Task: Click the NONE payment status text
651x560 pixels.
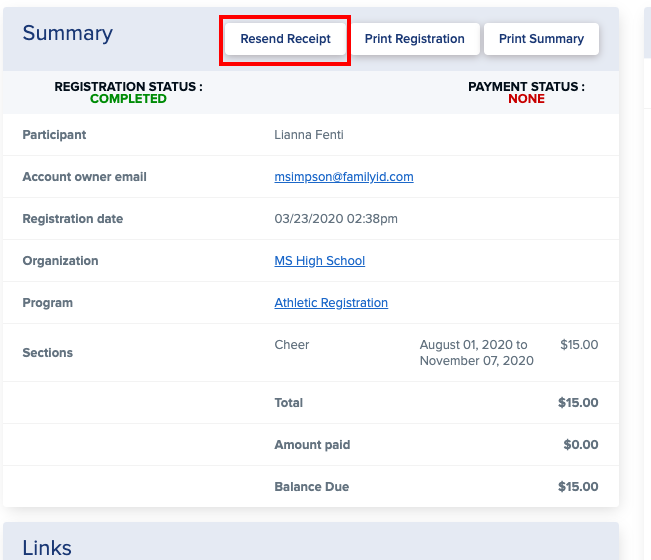Action: (526, 99)
